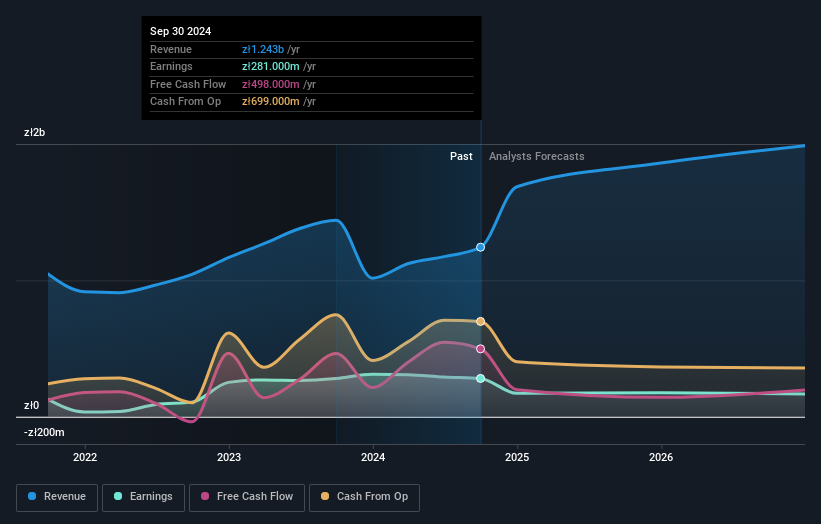The width and height of the screenshot is (821, 524).
Task: Click the zł0 y-axis label
Action: tap(31, 405)
